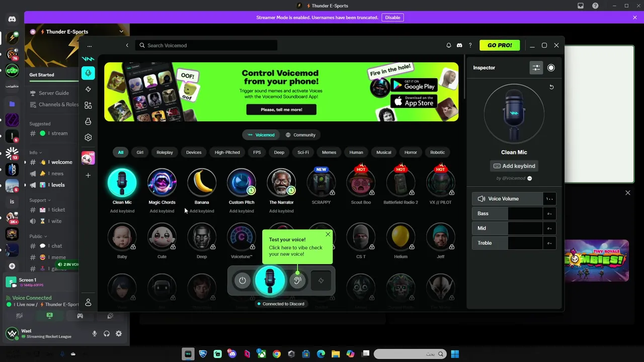Toggle the background effects lightning button
Viewport: 644px width, 362px height.
coord(321,281)
